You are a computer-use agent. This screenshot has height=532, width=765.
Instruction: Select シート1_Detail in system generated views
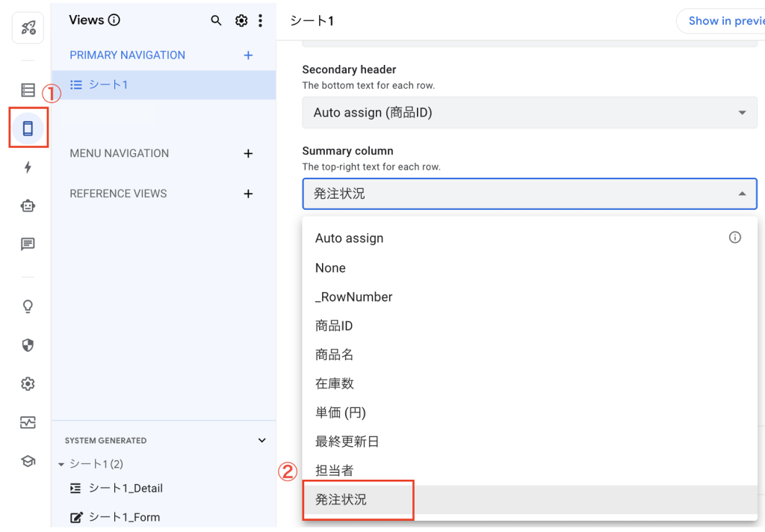(126, 488)
